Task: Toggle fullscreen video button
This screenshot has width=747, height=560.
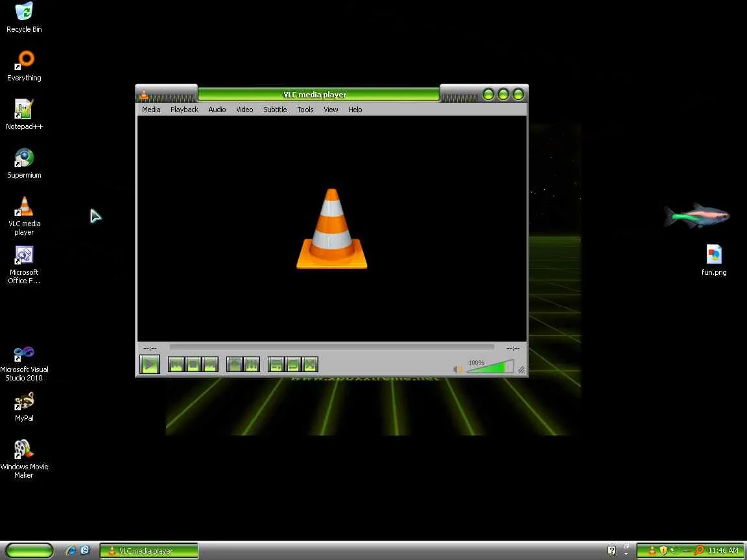Action: click(234, 365)
